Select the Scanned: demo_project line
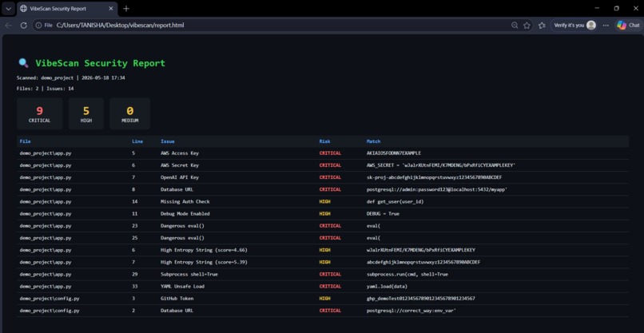 coord(70,77)
